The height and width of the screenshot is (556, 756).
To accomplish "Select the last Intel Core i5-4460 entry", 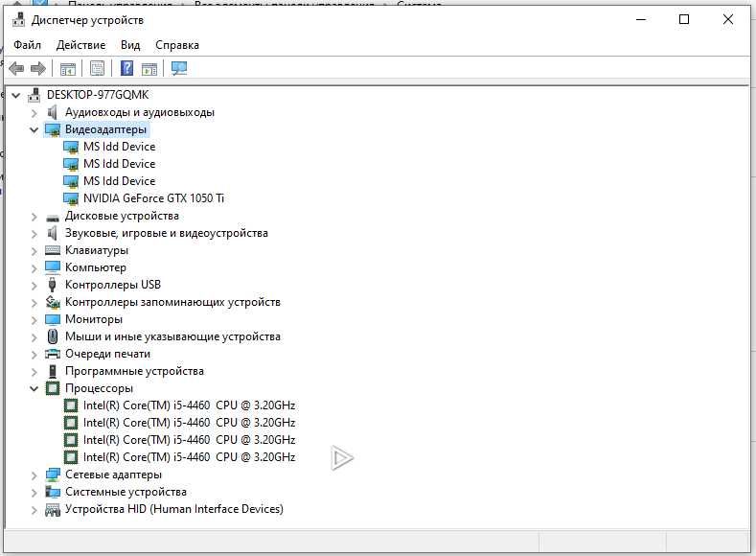I will pyautogui.click(x=189, y=457).
